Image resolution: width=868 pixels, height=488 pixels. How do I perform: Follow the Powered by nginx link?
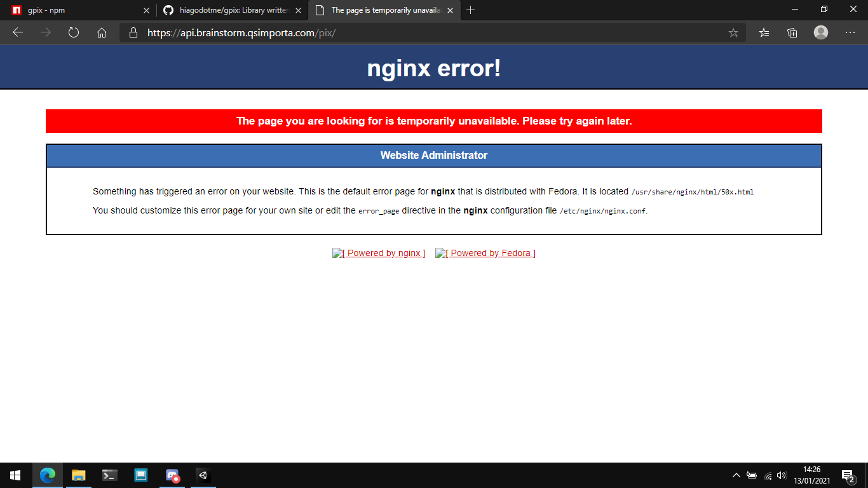[x=379, y=253]
